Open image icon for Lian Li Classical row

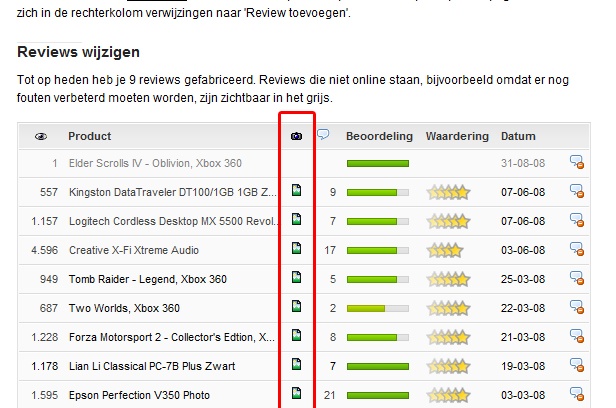click(297, 364)
